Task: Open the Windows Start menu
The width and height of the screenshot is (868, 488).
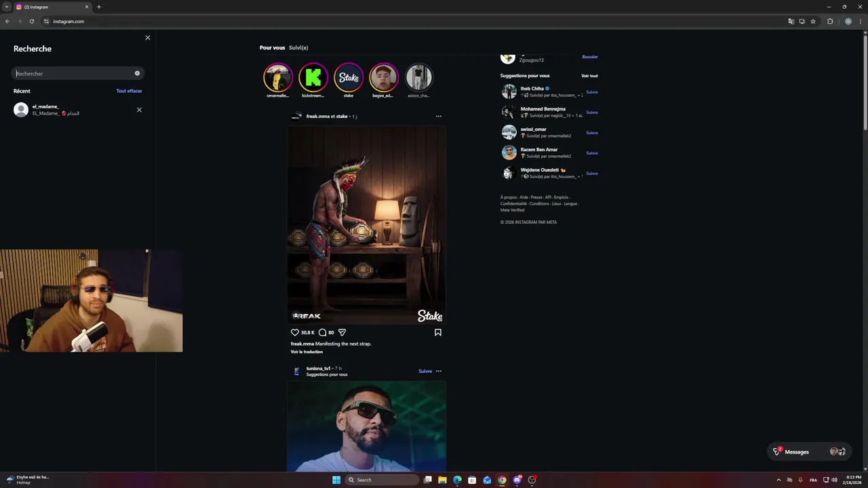Action: pos(336,480)
